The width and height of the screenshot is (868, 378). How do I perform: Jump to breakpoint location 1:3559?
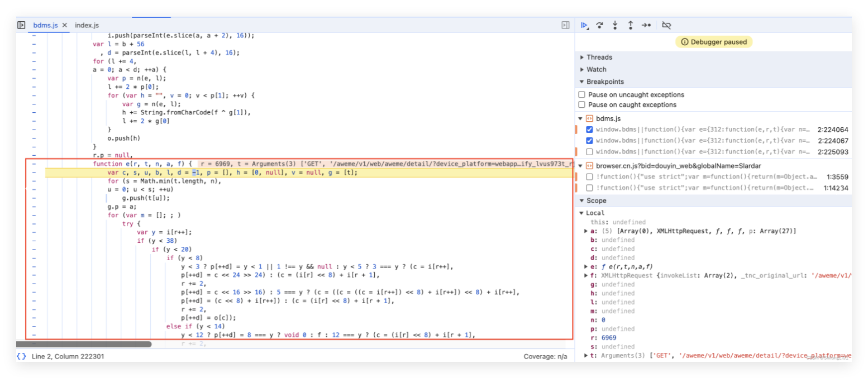coord(837,177)
